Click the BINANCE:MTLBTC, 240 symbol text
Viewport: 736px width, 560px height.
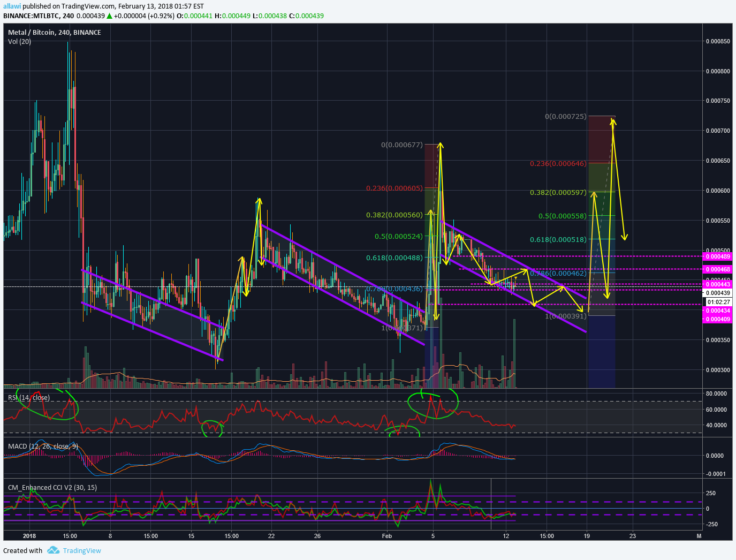(39, 16)
